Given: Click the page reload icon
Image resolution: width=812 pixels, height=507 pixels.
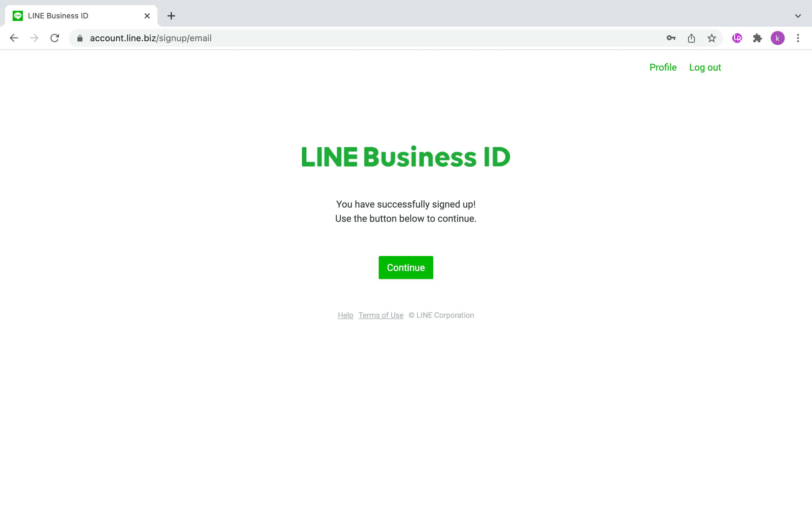Looking at the screenshot, I should 54,38.
